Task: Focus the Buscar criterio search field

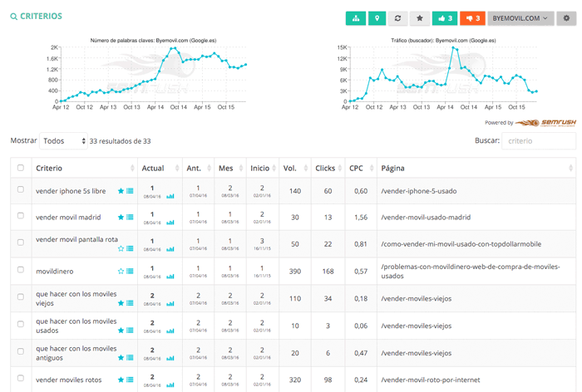Action: coord(539,141)
